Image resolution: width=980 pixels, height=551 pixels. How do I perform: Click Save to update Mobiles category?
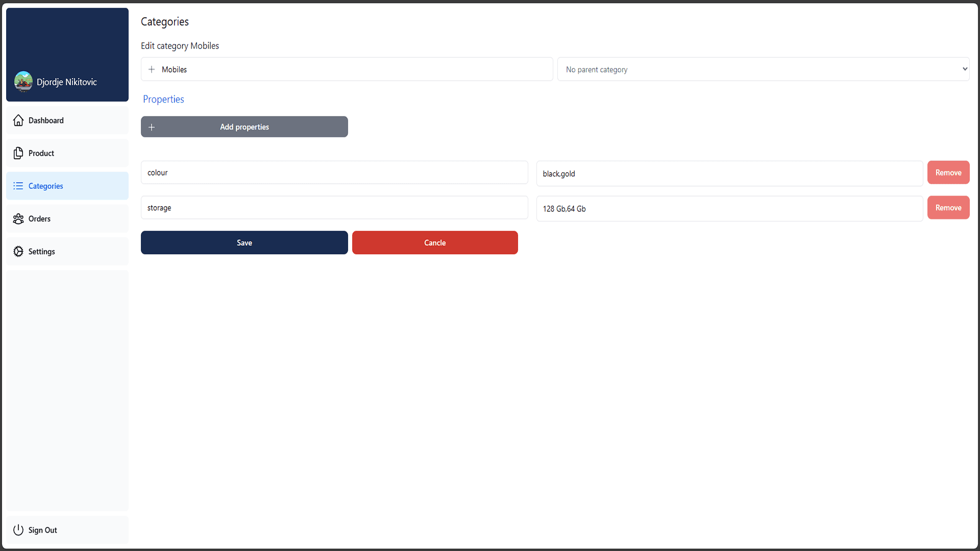pos(244,242)
